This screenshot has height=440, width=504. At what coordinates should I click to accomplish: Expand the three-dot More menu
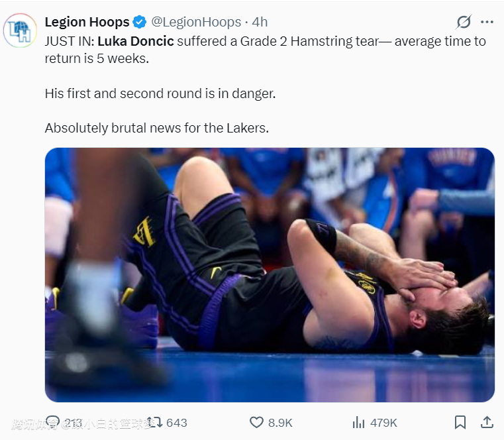487,23
